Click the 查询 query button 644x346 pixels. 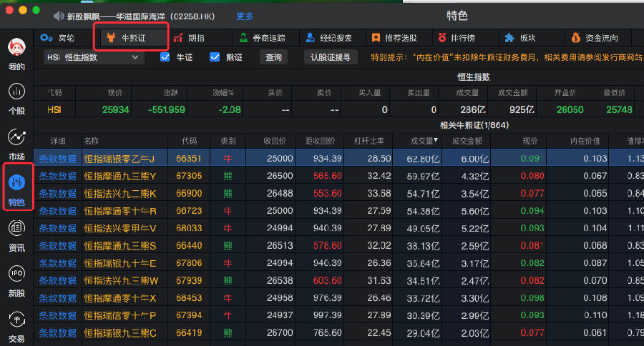(x=273, y=57)
